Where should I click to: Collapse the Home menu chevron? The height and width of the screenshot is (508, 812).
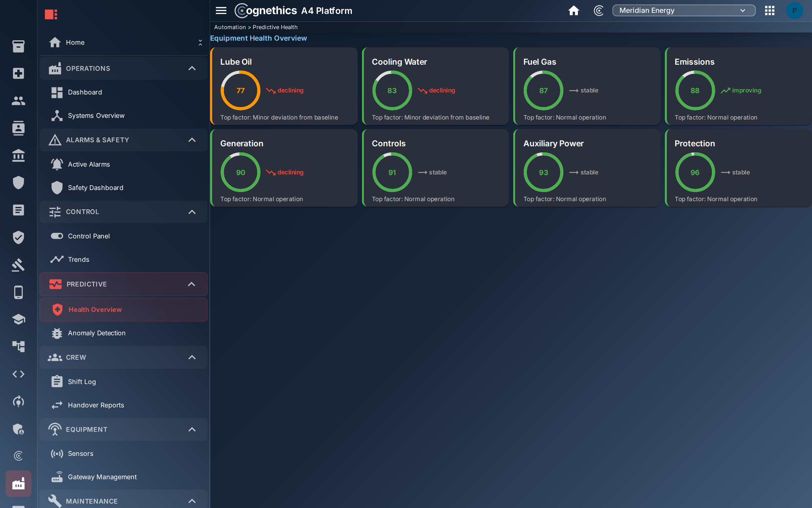pos(200,42)
